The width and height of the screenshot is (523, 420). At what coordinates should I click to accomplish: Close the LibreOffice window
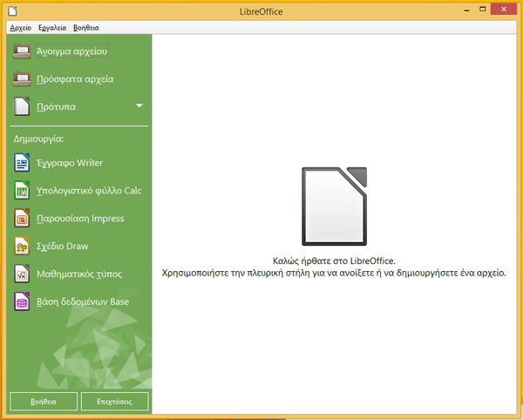coord(504,10)
